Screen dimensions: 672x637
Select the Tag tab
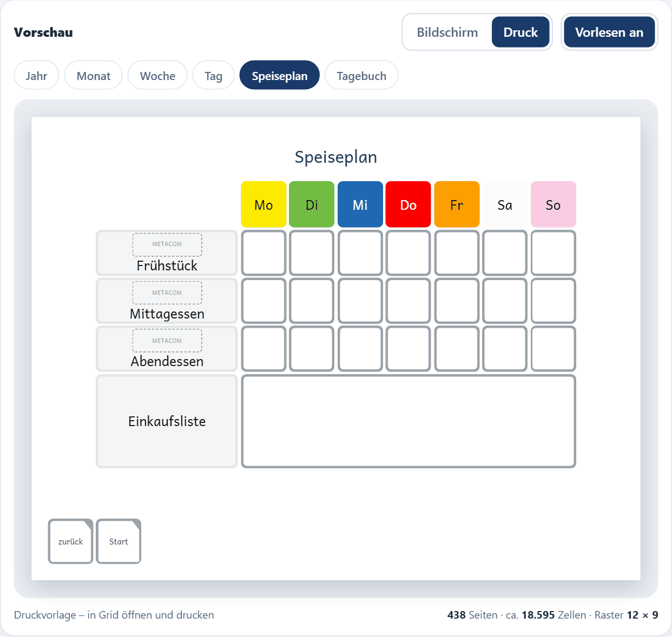[213, 76]
